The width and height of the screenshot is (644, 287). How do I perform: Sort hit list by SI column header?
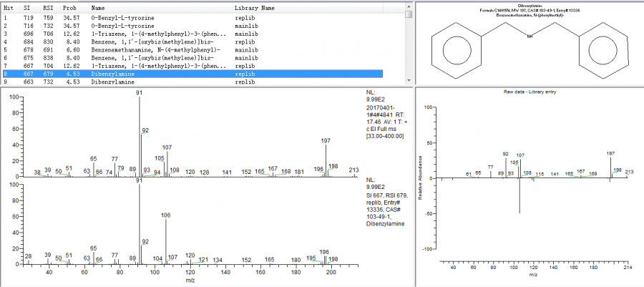coord(26,7)
